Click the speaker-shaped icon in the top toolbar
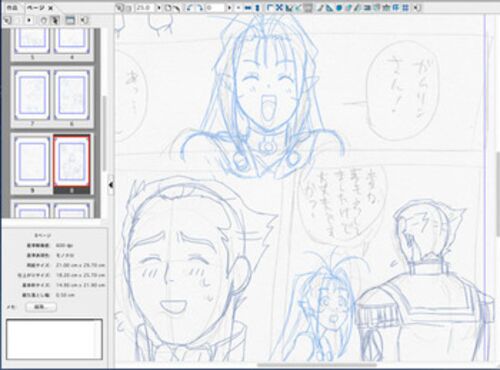The height and width of the screenshot is (370, 500). click(417, 8)
